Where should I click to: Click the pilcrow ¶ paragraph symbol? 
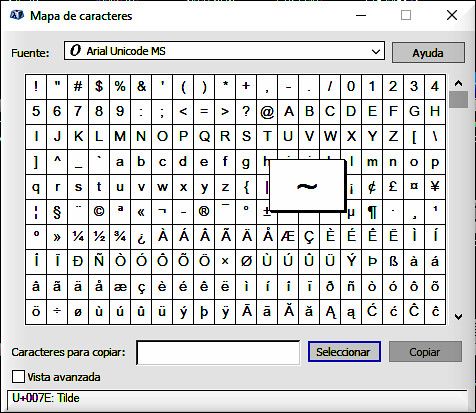pos(372,212)
